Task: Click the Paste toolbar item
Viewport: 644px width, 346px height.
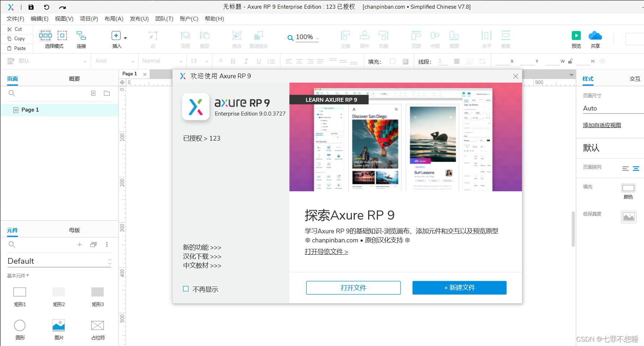Action: click(17, 48)
